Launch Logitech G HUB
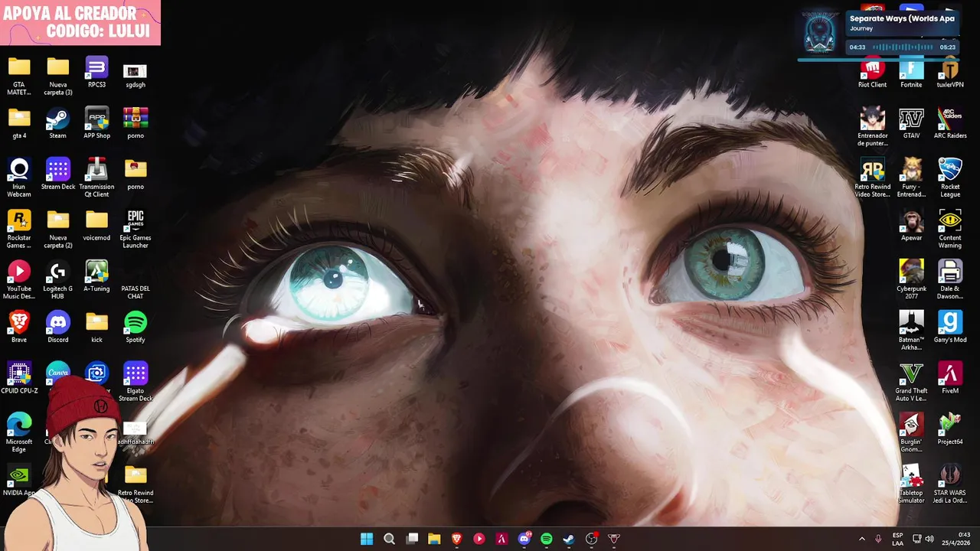The image size is (980, 551). 57,281
